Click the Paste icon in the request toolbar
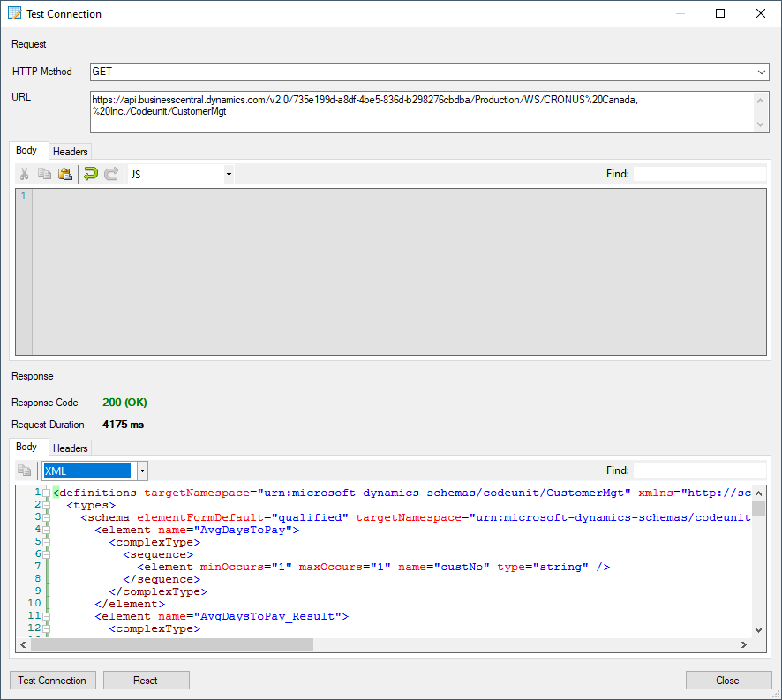Image resolution: width=782 pixels, height=700 pixels. tap(66, 173)
